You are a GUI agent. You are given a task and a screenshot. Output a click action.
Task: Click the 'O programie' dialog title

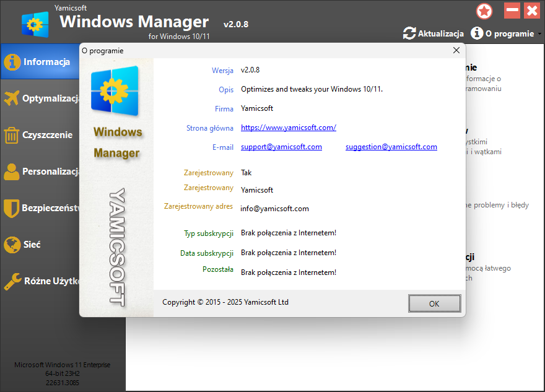pyautogui.click(x=103, y=51)
